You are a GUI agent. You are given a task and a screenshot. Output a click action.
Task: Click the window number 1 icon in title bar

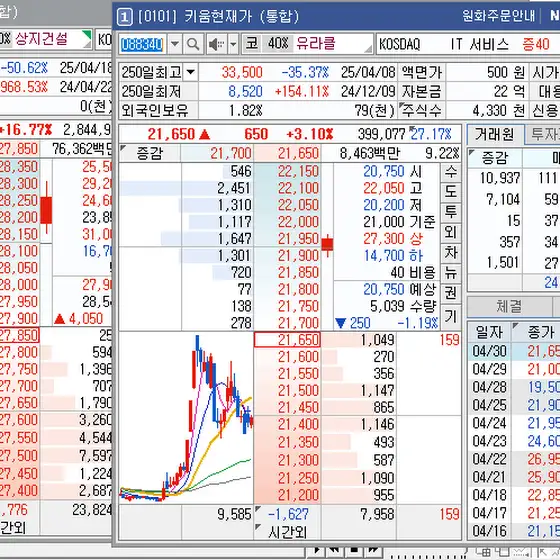point(124,16)
